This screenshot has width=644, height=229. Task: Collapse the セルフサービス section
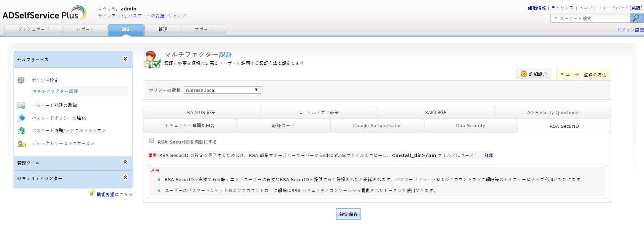point(125,59)
